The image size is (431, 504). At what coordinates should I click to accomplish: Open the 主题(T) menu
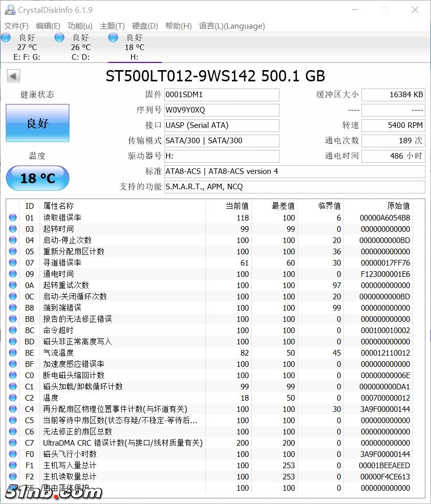(x=112, y=26)
